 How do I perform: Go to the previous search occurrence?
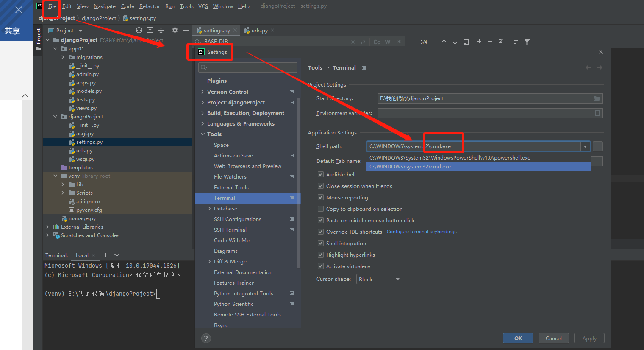pos(444,42)
